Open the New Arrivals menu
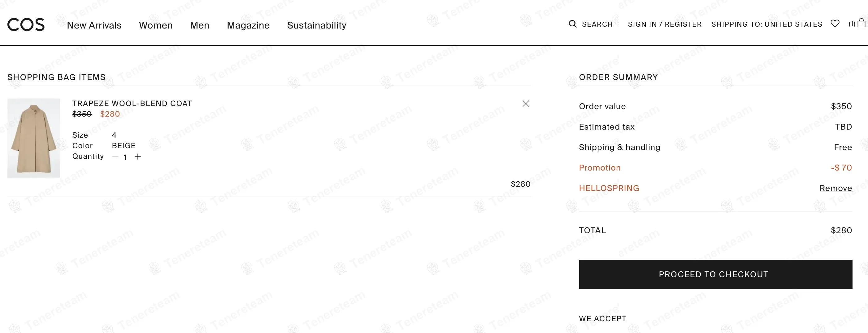 coord(94,25)
